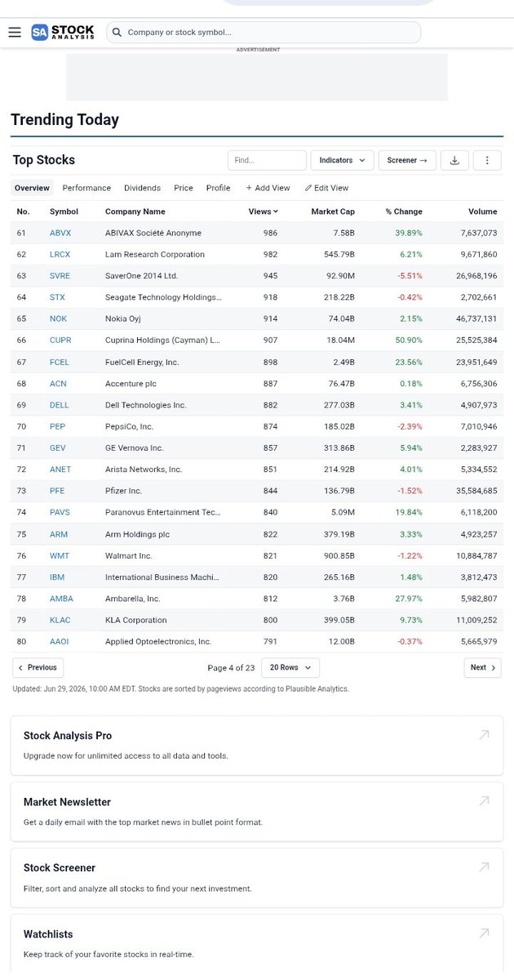Expand the Indicators dropdown

tap(343, 160)
